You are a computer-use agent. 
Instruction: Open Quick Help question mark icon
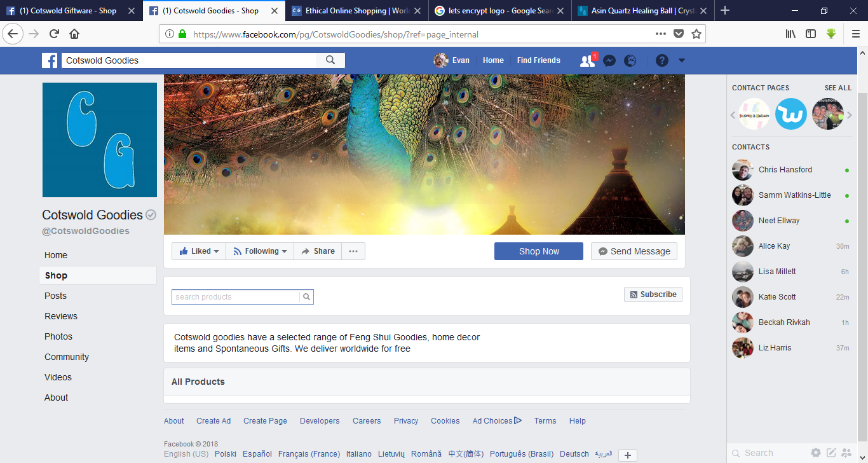coord(662,60)
